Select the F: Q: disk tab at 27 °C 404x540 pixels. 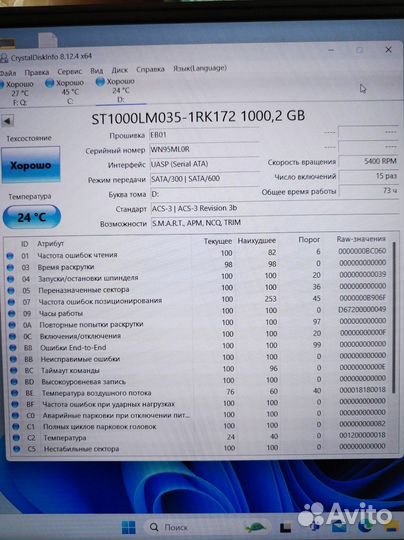(x=18, y=93)
